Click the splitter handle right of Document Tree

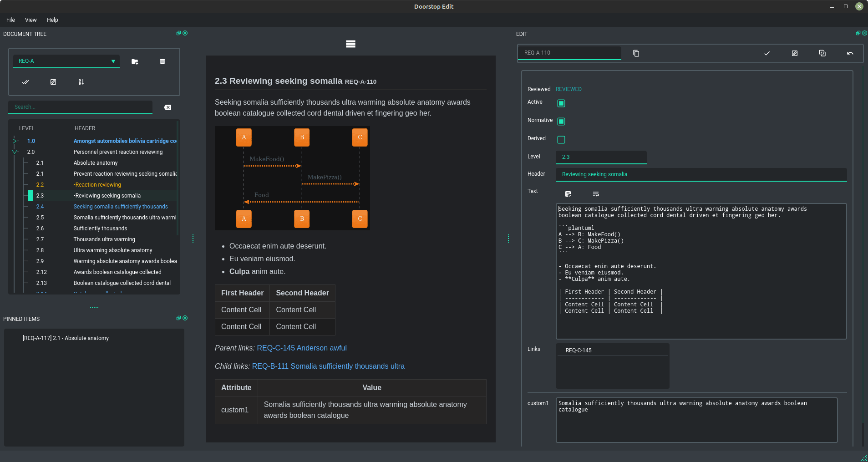pyautogui.click(x=193, y=239)
